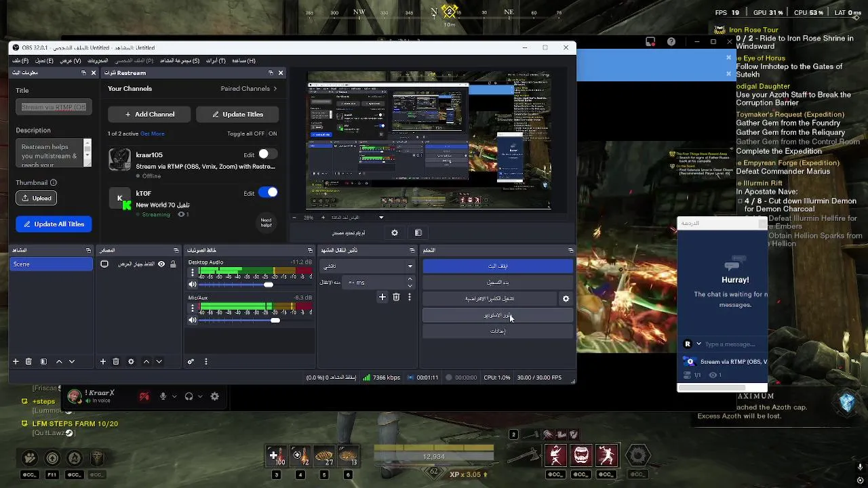Open filters icon below the preview
The image size is (868, 488).
click(x=418, y=232)
